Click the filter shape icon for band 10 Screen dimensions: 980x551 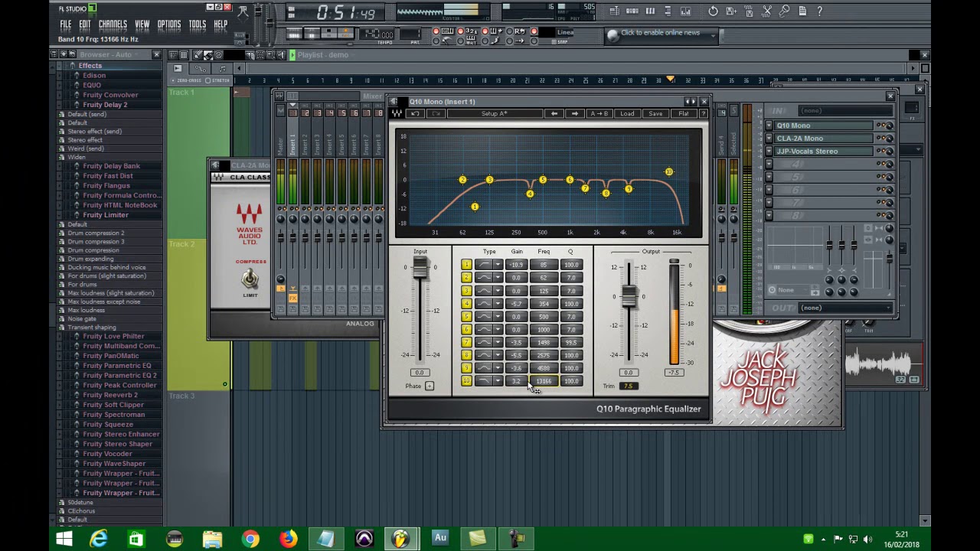point(484,381)
